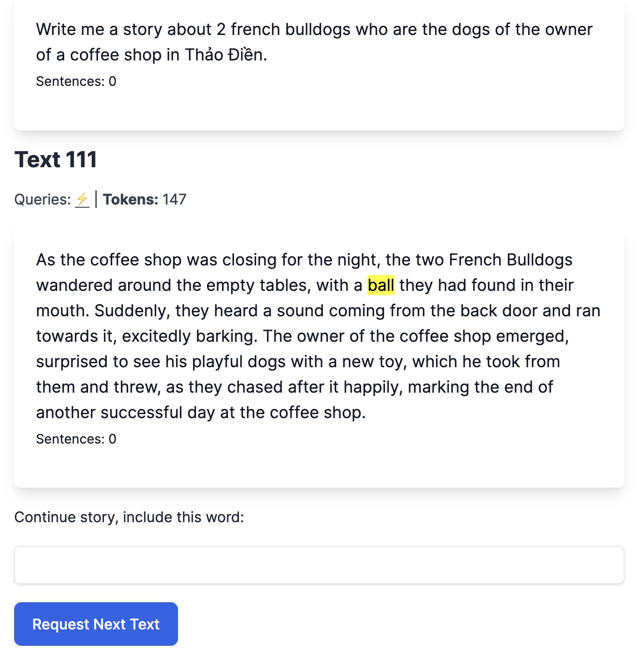Image resolution: width=644 pixels, height=659 pixels.
Task: Click the Text 111 heading
Action: (x=56, y=159)
